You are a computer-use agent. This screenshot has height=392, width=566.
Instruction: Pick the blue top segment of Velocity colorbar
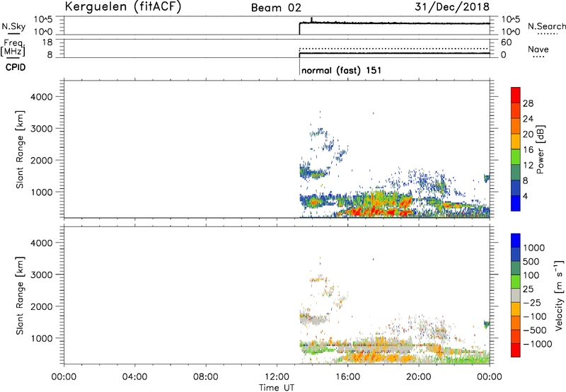click(x=516, y=241)
